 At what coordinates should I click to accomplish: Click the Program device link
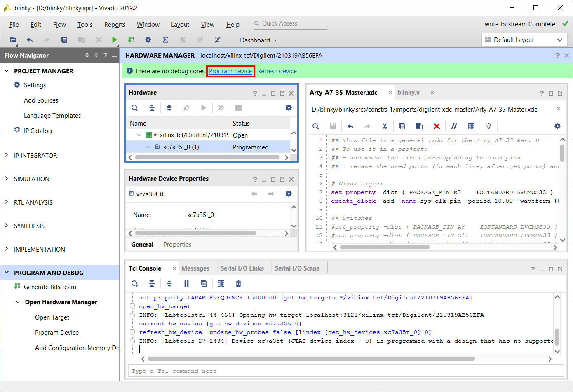point(230,71)
